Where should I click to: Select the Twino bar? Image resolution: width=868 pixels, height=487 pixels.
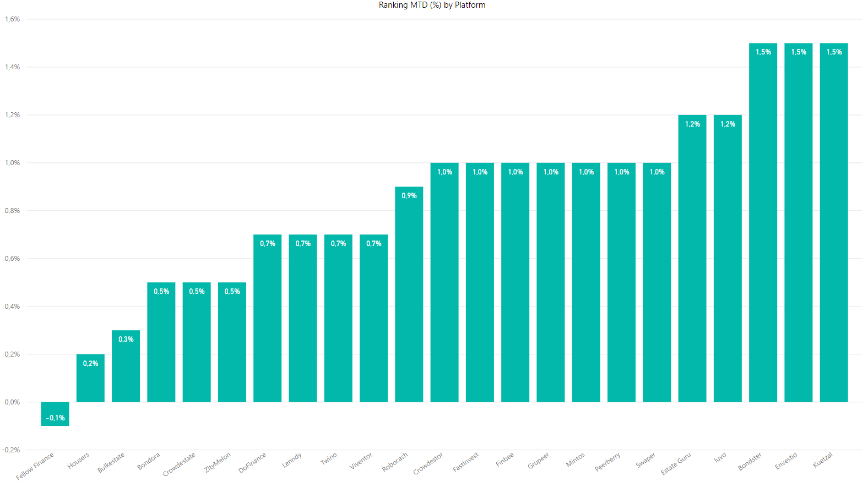(x=338, y=318)
